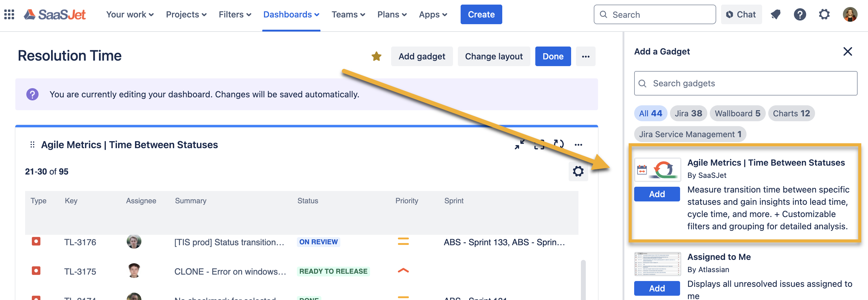Click the Done button to finish editing
Image resolution: width=868 pixels, height=300 pixels.
(x=553, y=56)
